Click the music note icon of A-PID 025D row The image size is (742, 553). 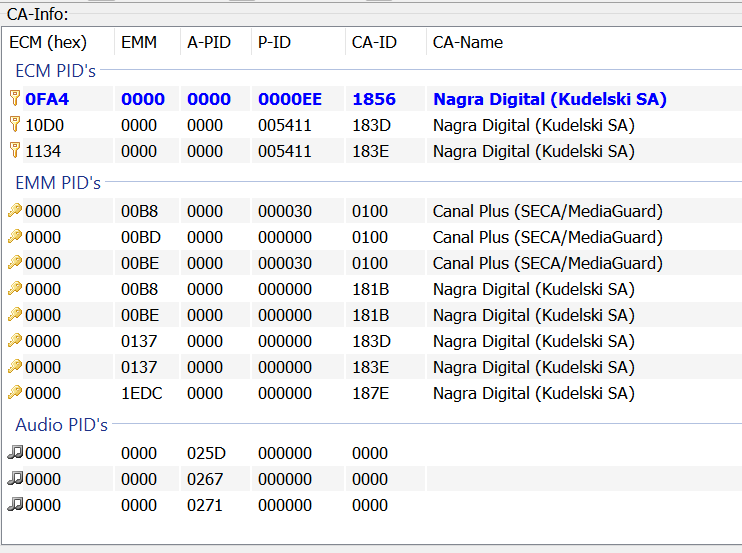point(15,452)
